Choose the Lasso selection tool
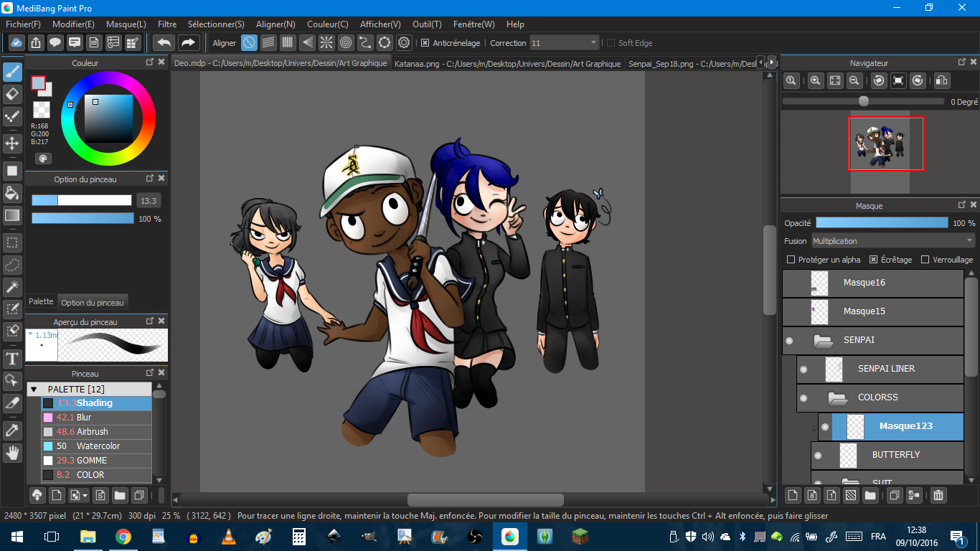 click(12, 265)
